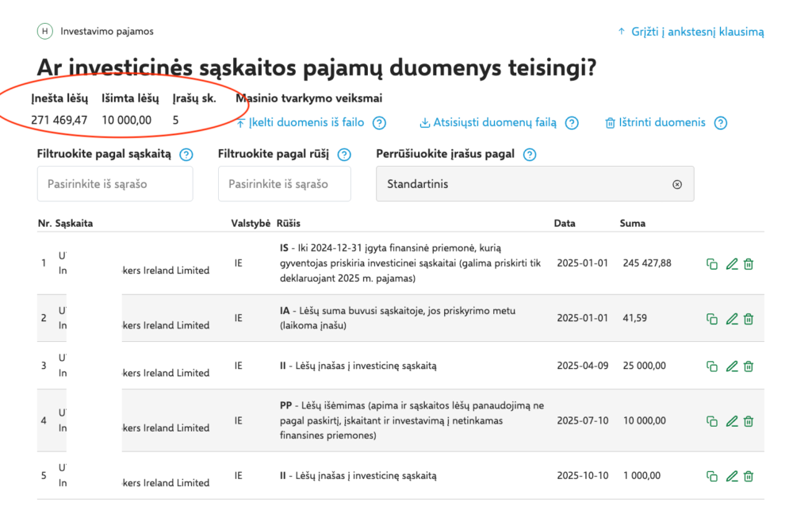Duplicate the 10 000,00 withdrawal row

coord(712,421)
